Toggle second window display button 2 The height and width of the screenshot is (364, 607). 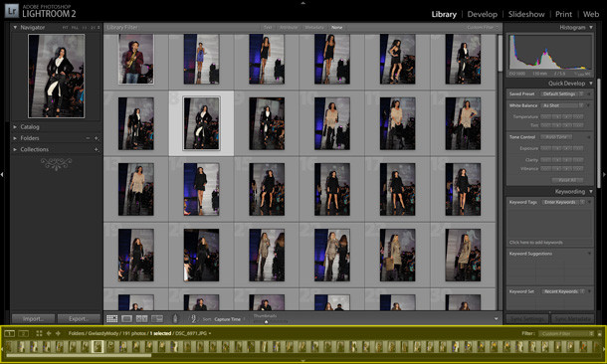tap(23, 333)
